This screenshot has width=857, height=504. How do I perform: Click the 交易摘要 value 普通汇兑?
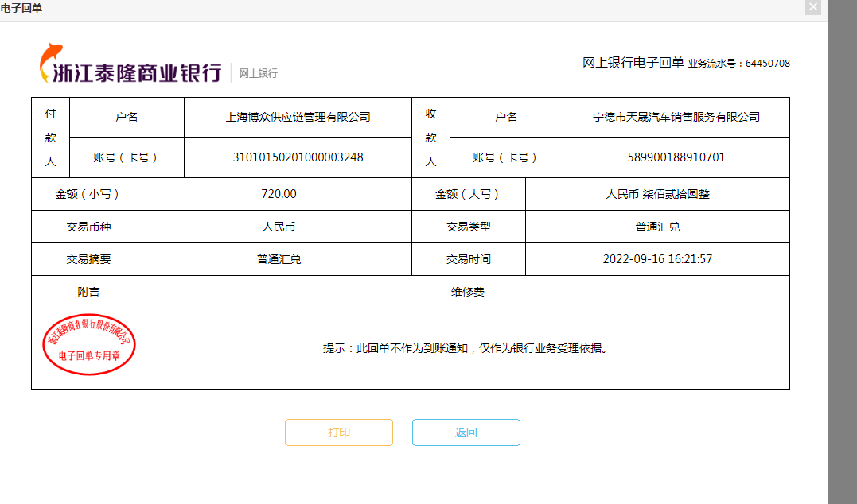click(x=279, y=259)
